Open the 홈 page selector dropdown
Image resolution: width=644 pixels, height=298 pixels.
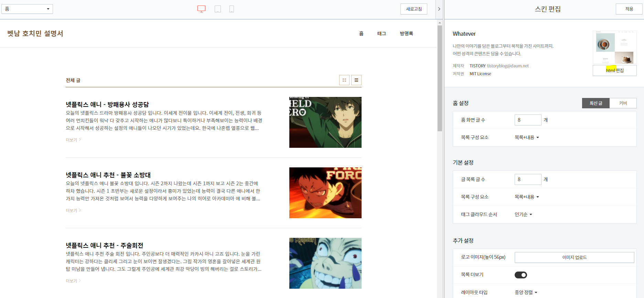click(x=27, y=9)
